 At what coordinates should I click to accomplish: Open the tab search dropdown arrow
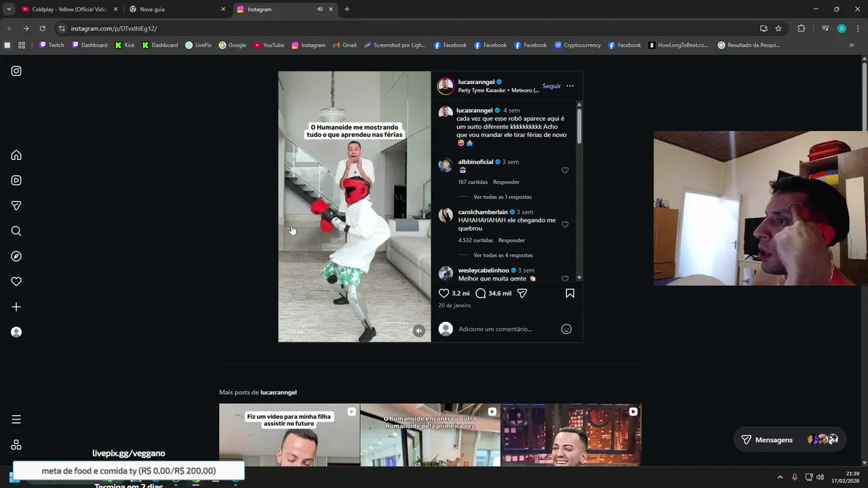(9, 9)
